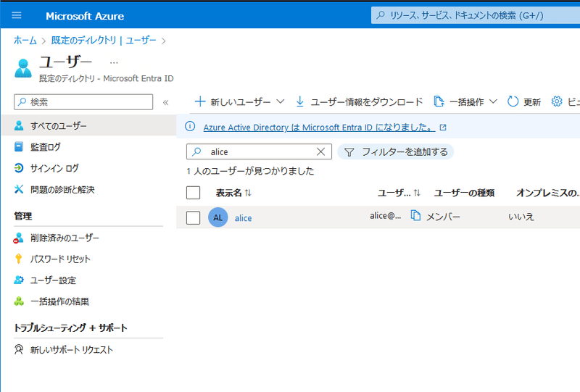
Task: Click the alice@... principal name cell
Action: (x=386, y=216)
